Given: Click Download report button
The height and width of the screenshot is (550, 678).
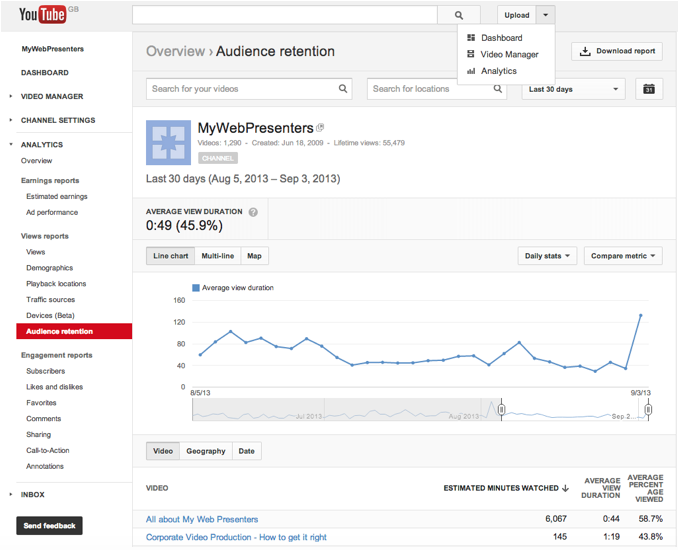Looking at the screenshot, I should 617,51.
